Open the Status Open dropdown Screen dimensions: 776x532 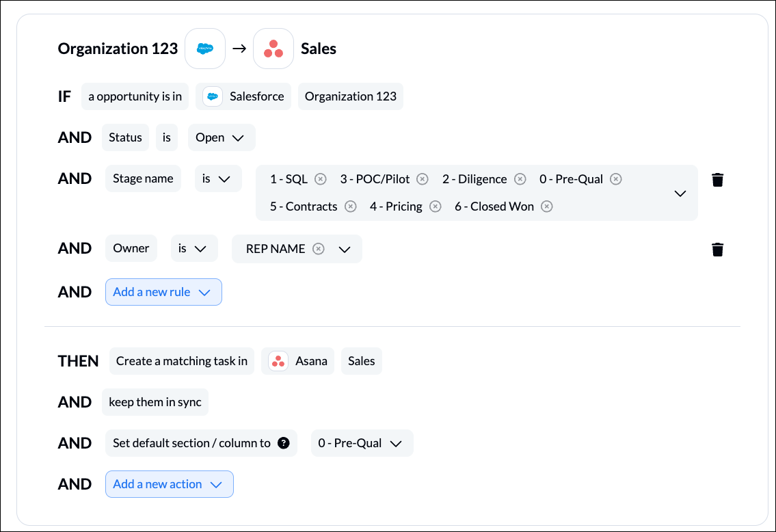(x=222, y=137)
